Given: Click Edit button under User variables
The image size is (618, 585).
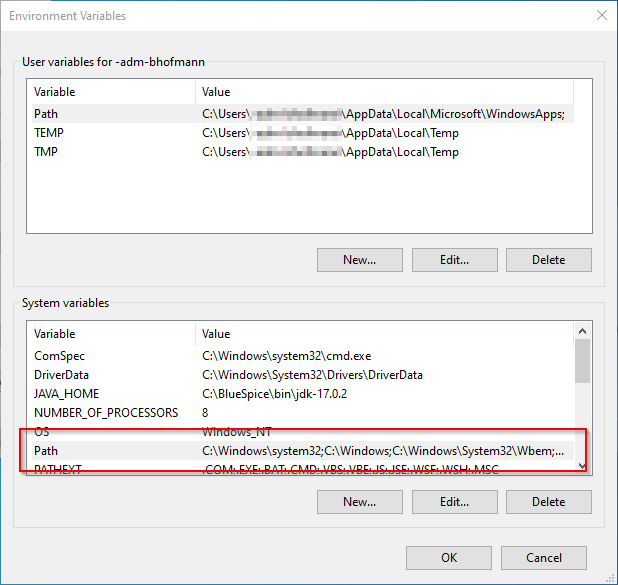Looking at the screenshot, I should click(454, 260).
